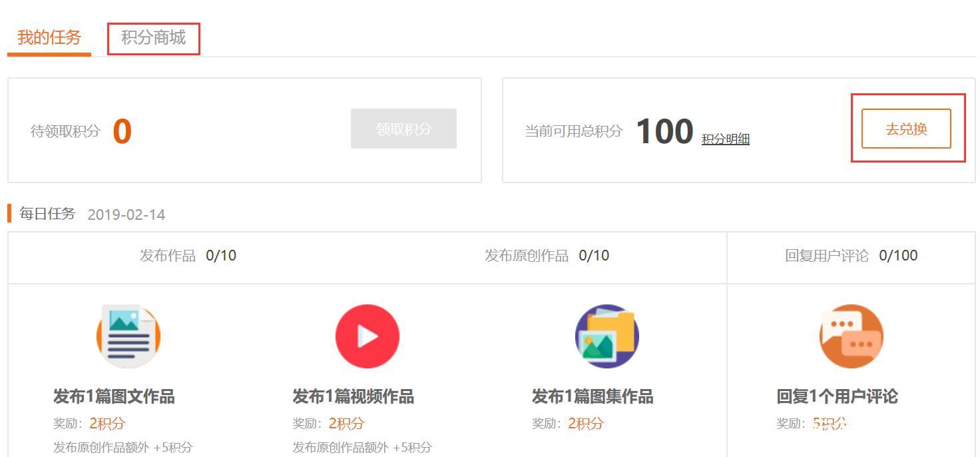Click the purple photo gallery folder icon

point(606,336)
